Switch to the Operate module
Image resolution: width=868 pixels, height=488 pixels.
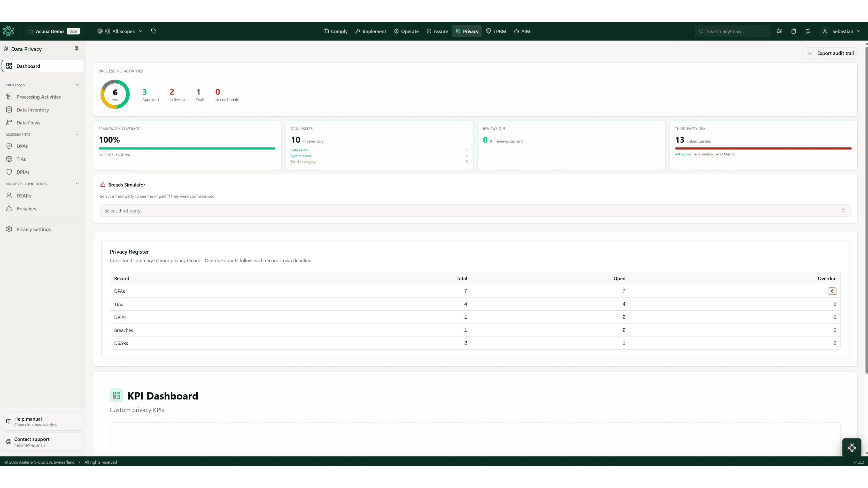click(x=406, y=31)
